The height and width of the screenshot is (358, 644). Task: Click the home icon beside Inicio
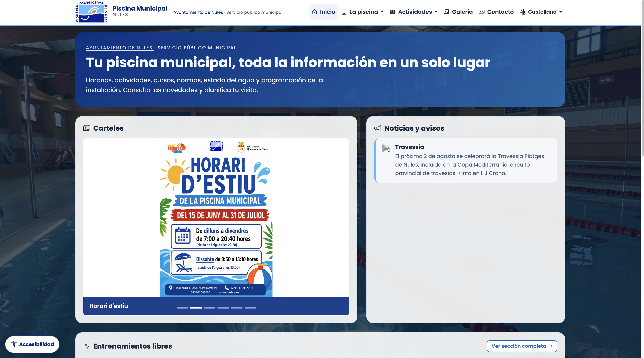(314, 12)
